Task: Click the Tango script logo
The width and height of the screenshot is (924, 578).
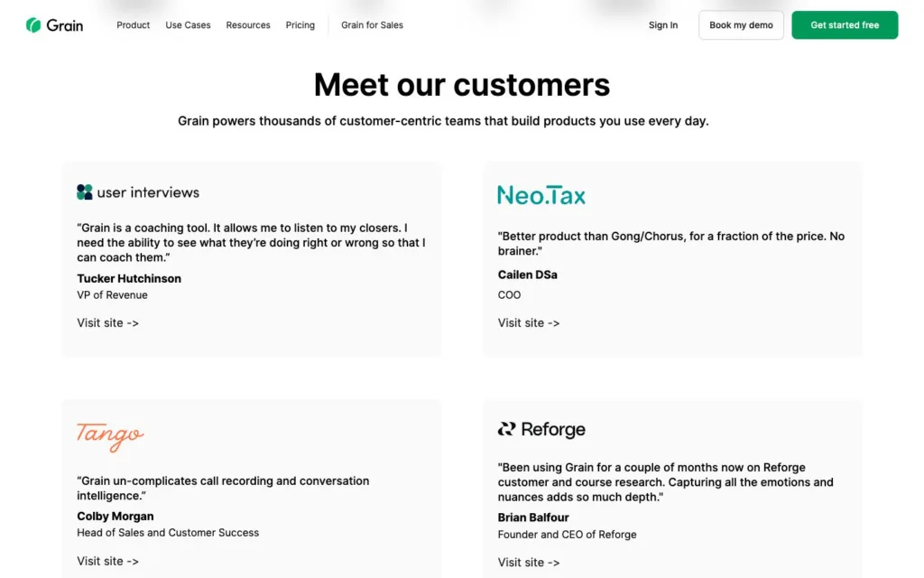Action: [x=110, y=436]
